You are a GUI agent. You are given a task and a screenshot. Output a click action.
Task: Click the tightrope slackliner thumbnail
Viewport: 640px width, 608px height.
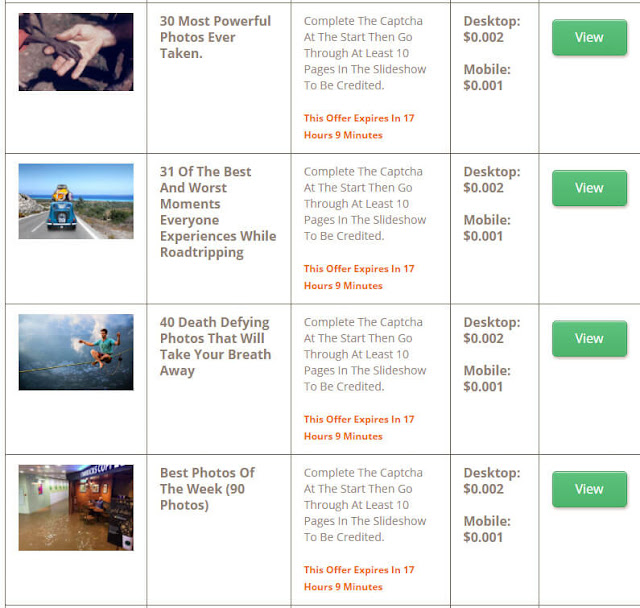[x=76, y=352]
